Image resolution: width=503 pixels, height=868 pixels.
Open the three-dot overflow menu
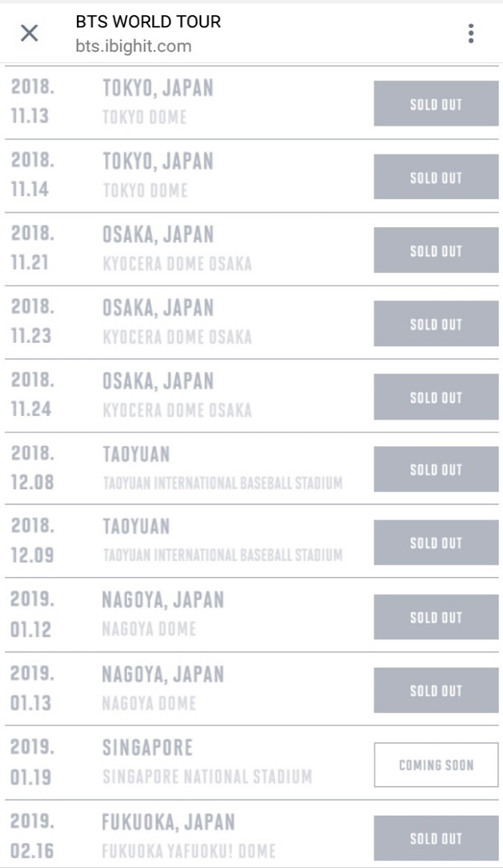(x=471, y=33)
